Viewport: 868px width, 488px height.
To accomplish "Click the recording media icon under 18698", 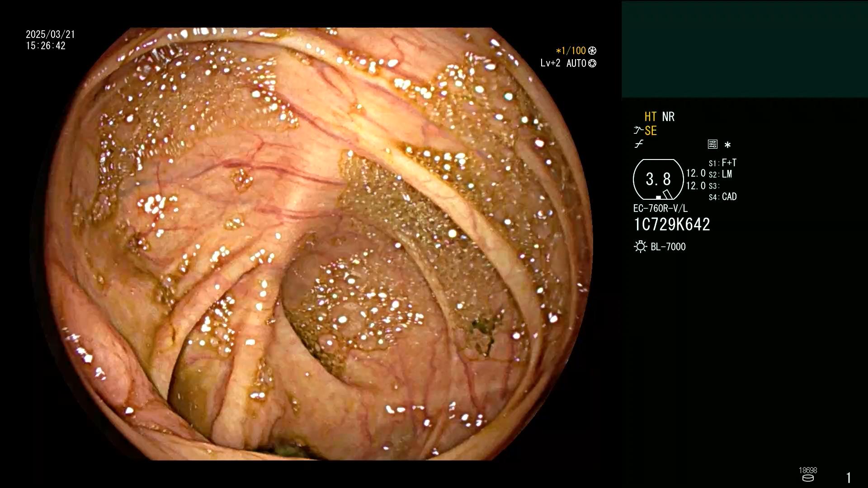I will (808, 478).
